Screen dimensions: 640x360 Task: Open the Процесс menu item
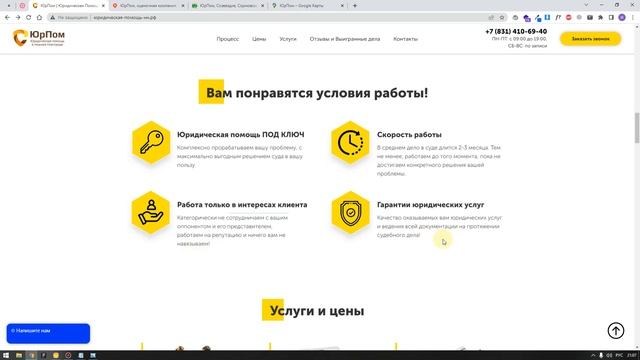[228, 39]
